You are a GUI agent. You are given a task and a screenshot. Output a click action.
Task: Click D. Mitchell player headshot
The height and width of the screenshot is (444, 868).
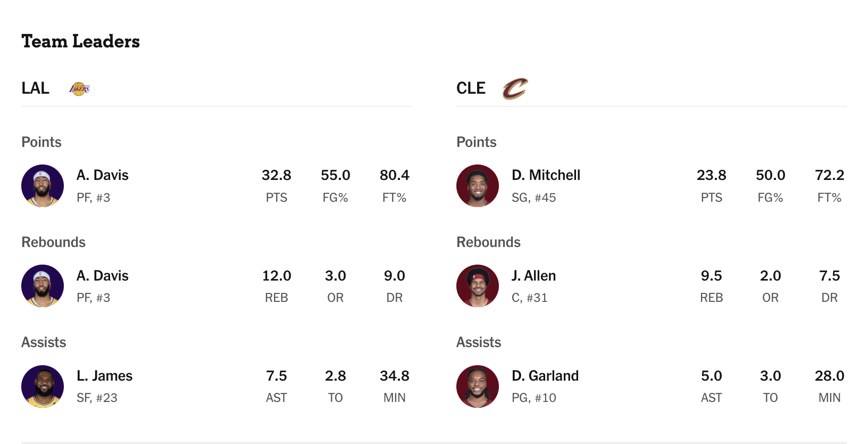(478, 186)
